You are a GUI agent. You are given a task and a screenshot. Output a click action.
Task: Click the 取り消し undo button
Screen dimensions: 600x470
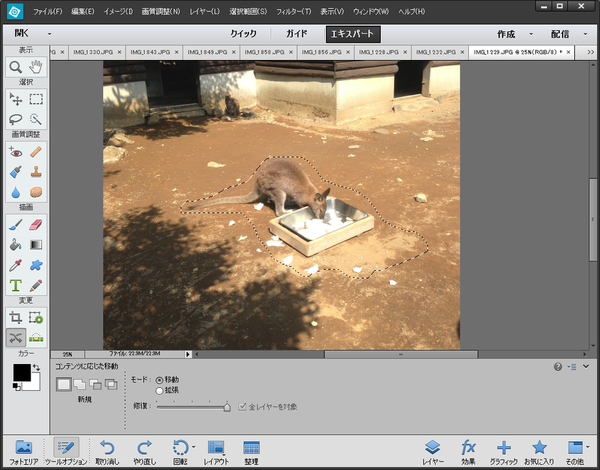(107, 451)
